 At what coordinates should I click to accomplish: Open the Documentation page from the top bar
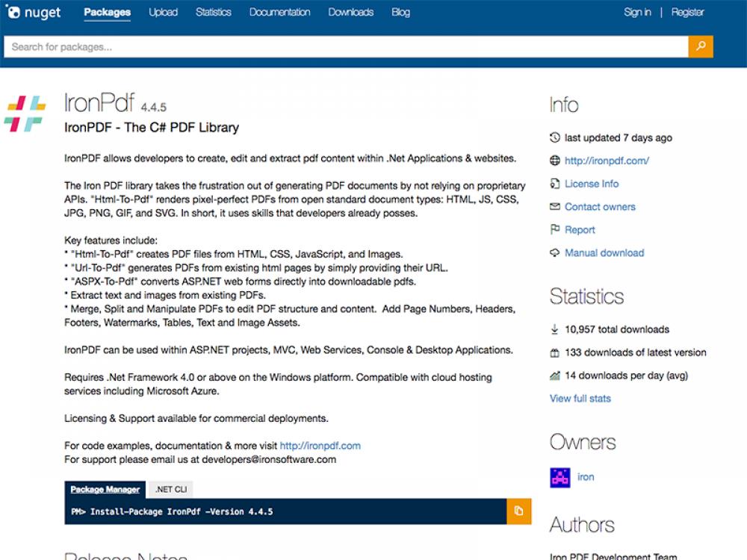pyautogui.click(x=279, y=12)
